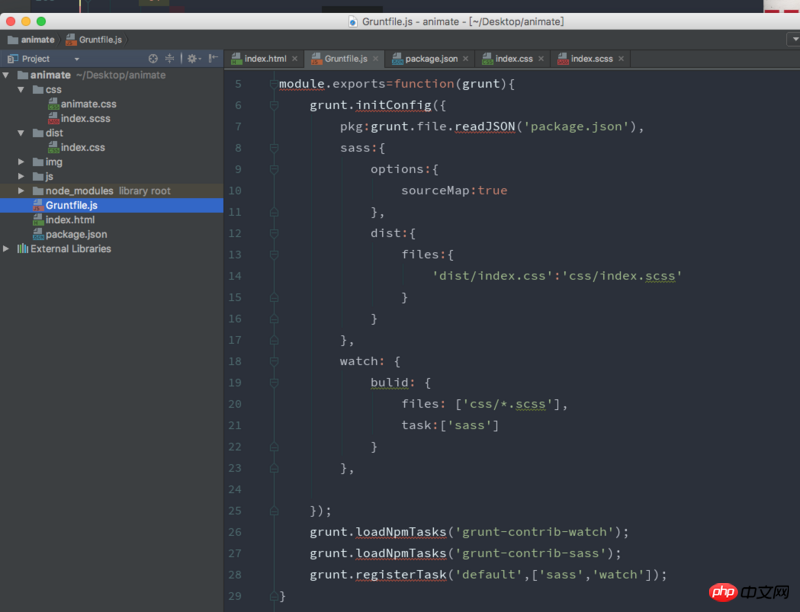The image size is (800, 612).
Task: Click the animate breadcrumb in navigation bar
Action: pos(31,40)
